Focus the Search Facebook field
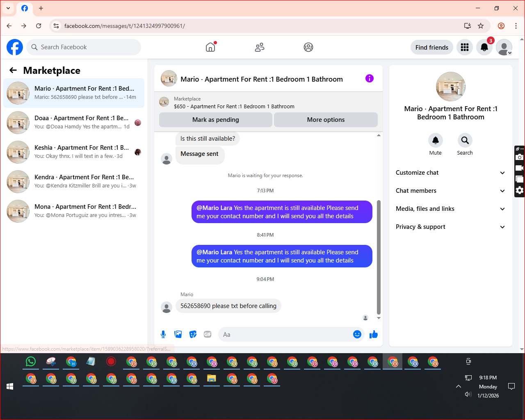The image size is (525, 420). (84, 47)
